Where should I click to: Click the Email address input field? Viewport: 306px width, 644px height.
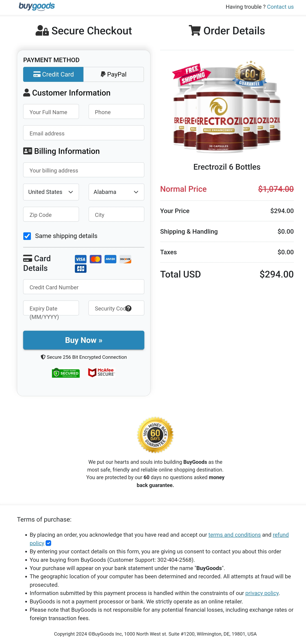pos(84,133)
